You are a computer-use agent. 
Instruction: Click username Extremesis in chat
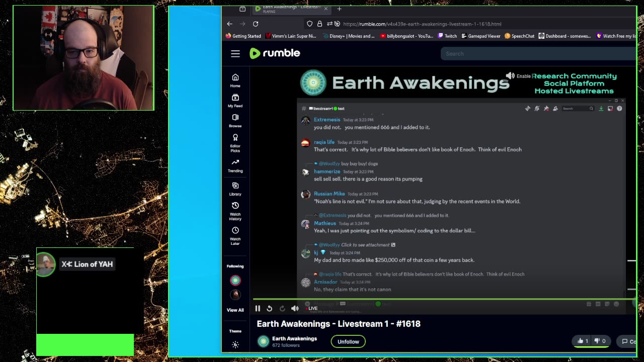[327, 120]
